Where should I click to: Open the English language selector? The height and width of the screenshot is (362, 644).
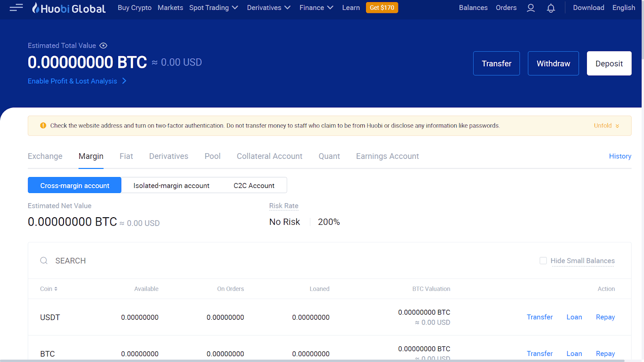point(623,8)
